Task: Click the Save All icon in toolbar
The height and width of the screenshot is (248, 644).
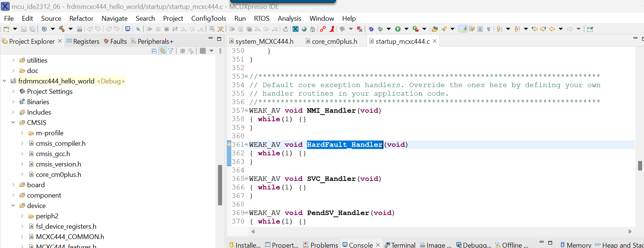Action: 32,29
